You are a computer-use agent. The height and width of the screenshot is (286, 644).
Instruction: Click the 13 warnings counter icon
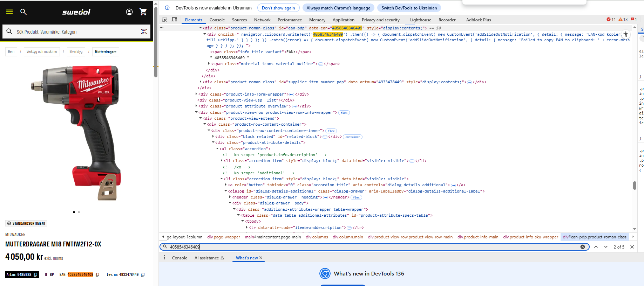pyautogui.click(x=623, y=20)
